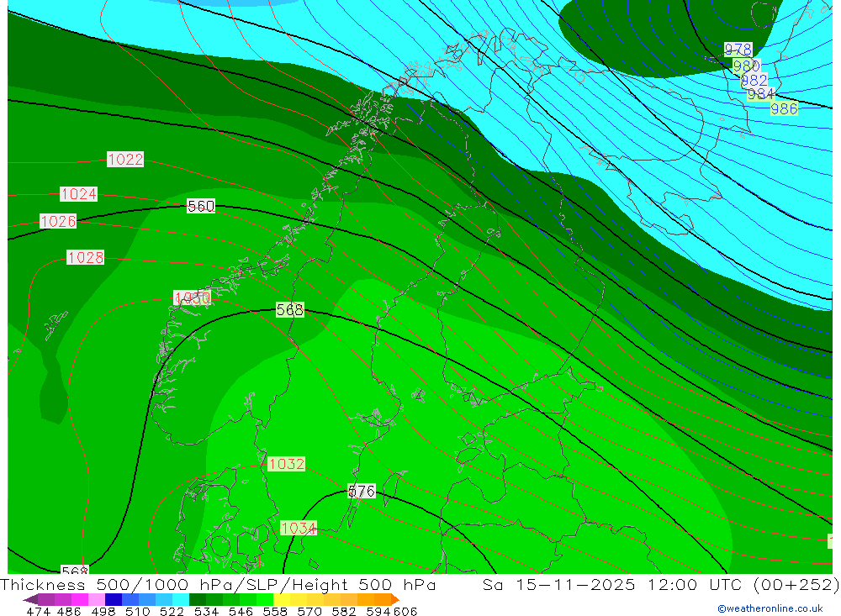841x616 pixels.
Task: Click the blue 980 pressure label
Action: point(747,66)
